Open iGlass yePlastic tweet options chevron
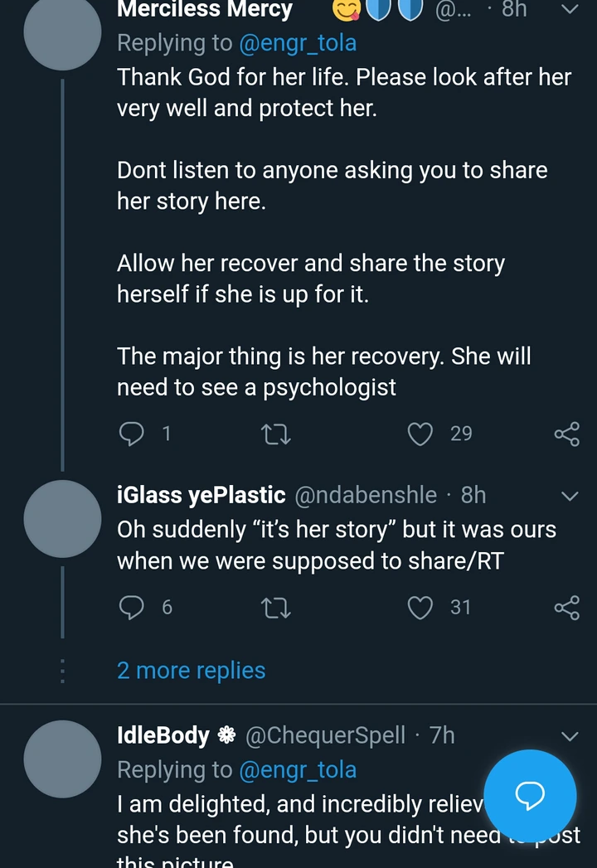This screenshot has height=868, width=597. [570, 496]
